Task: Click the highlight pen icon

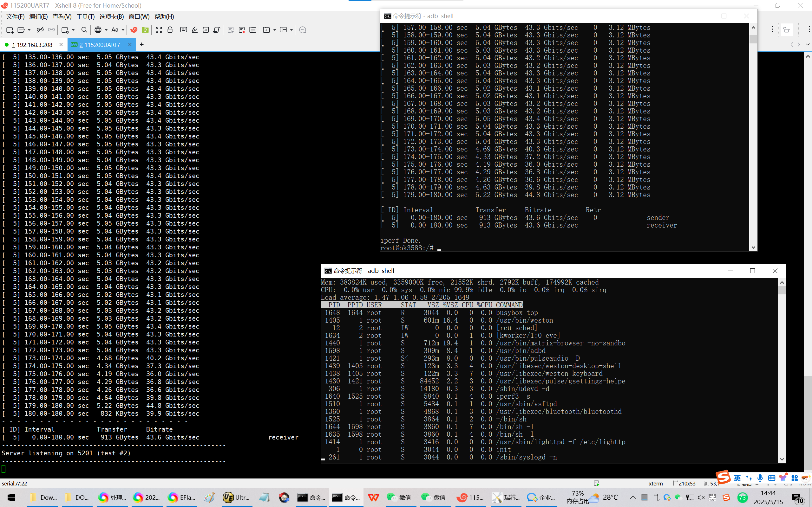Action: pos(195,30)
